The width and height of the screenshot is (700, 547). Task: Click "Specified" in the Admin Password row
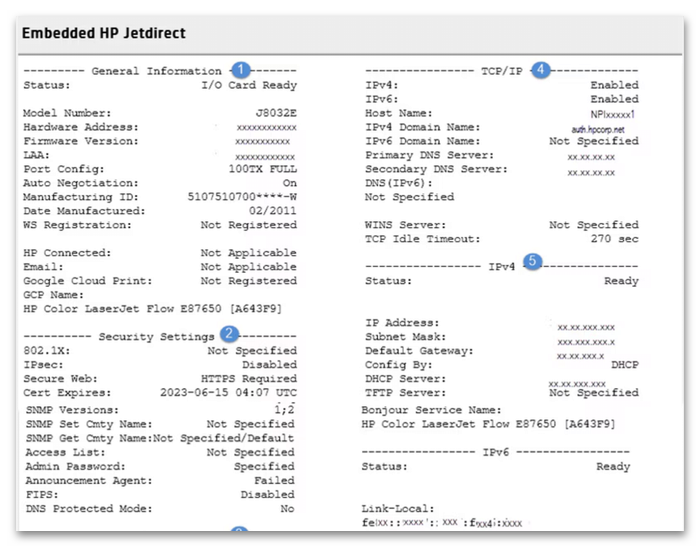point(264,466)
